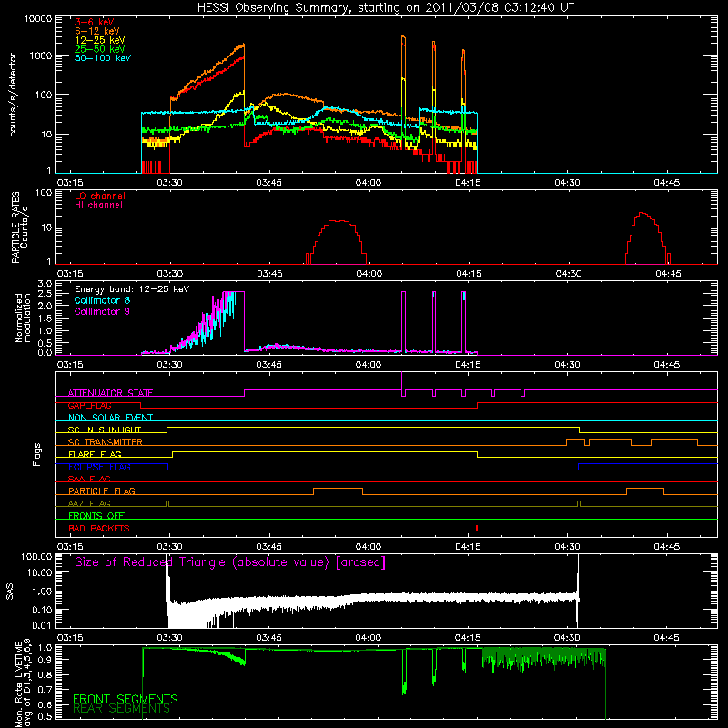Select '04:00' tick under the SAS panel

(x=369, y=638)
